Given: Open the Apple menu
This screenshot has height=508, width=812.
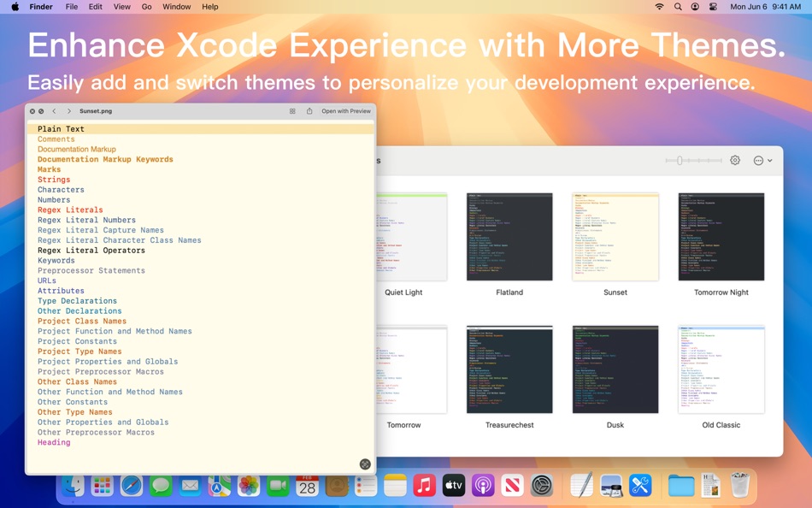Looking at the screenshot, I should [x=15, y=7].
